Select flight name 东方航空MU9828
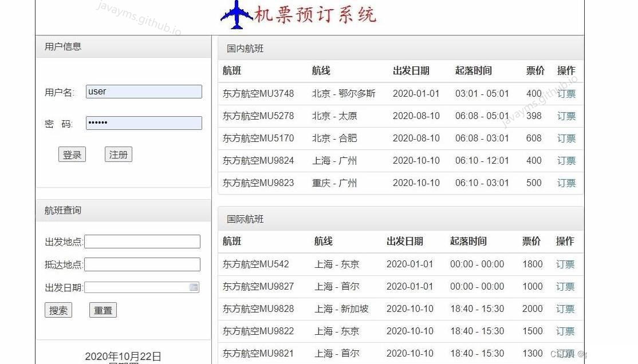 (258, 309)
